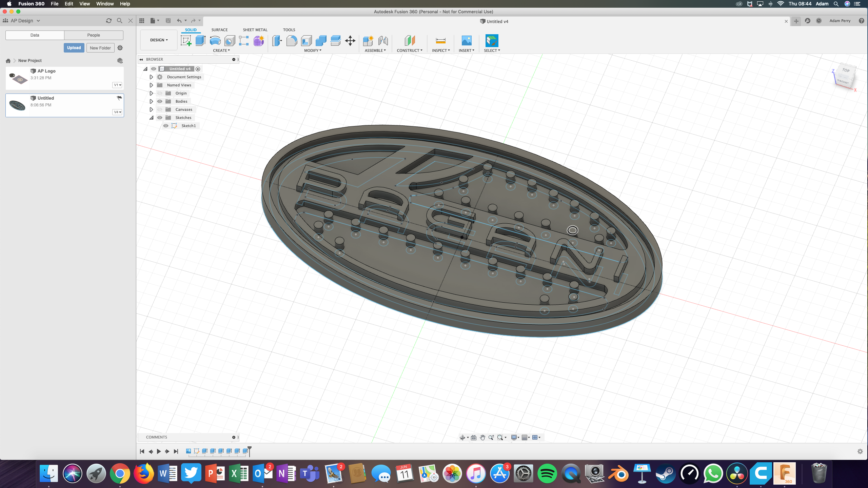Open the MODIFY dropdown menu
The width and height of the screenshot is (868, 488).
(313, 50)
